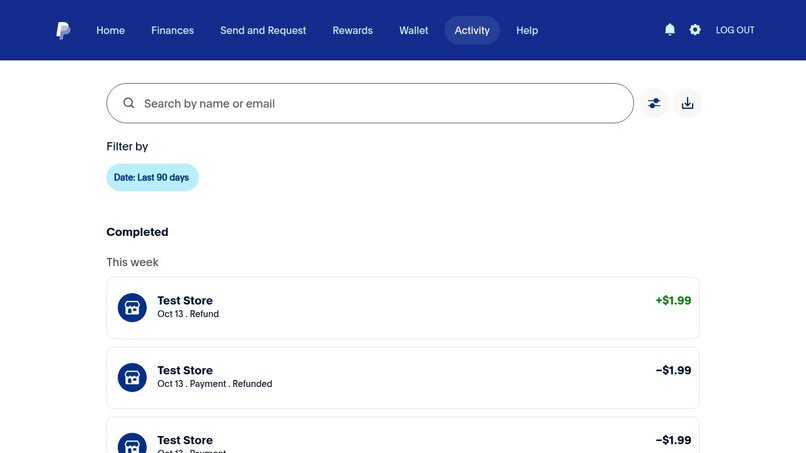Go to the Home tab
Image resolution: width=806 pixels, height=453 pixels.
pos(111,30)
